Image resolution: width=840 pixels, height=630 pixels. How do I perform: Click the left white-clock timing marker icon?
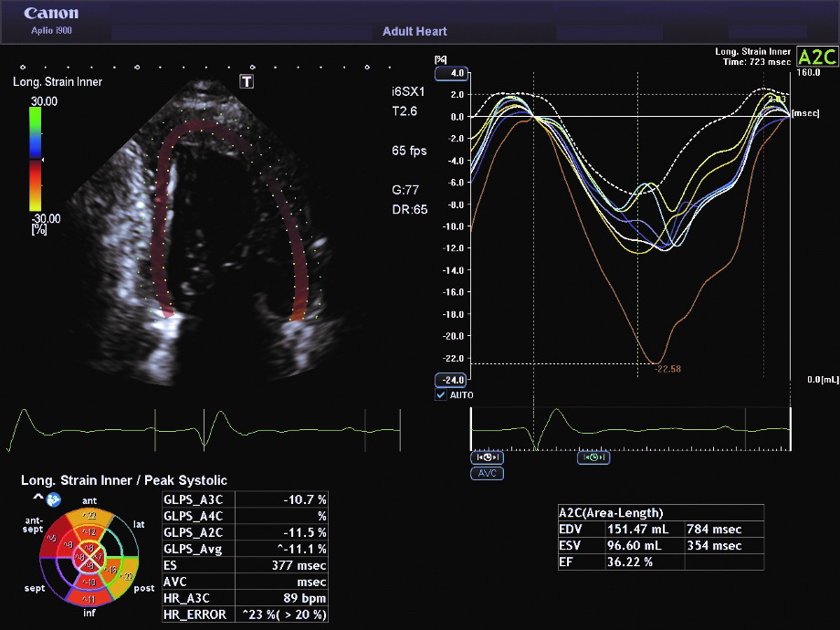point(487,457)
